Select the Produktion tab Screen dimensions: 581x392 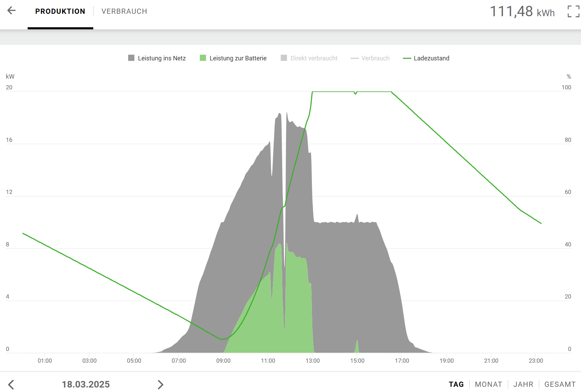tap(60, 11)
